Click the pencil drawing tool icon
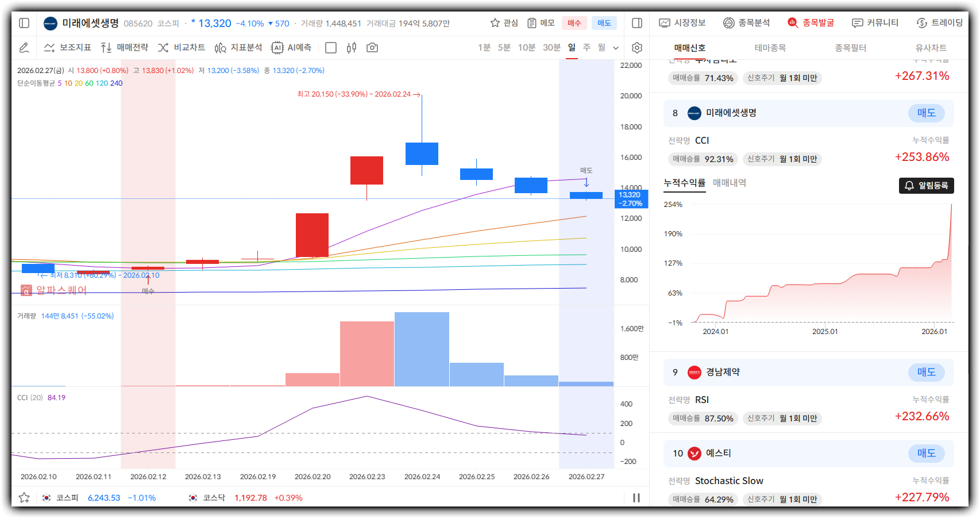Image resolution: width=980 pixels, height=518 pixels. (x=24, y=48)
